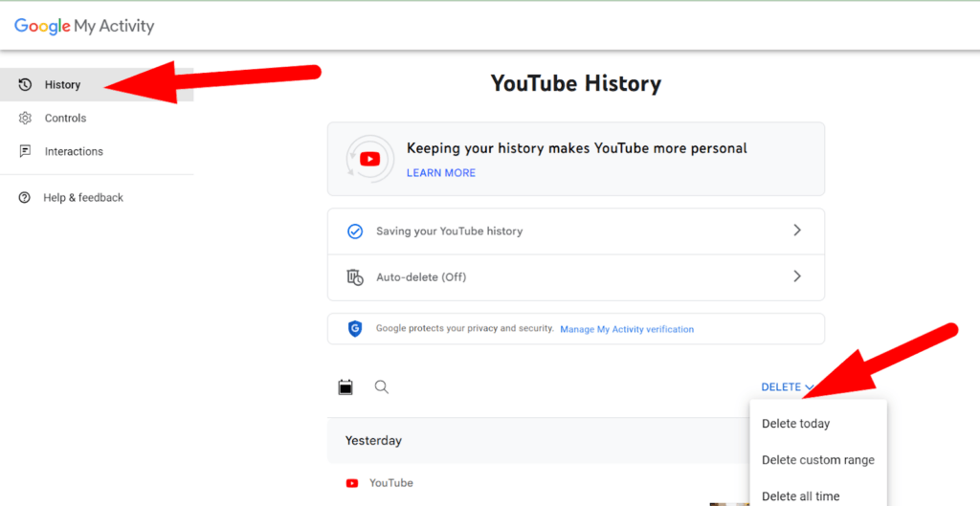The image size is (980, 506).
Task: Click the History clock icon
Action: (x=25, y=84)
